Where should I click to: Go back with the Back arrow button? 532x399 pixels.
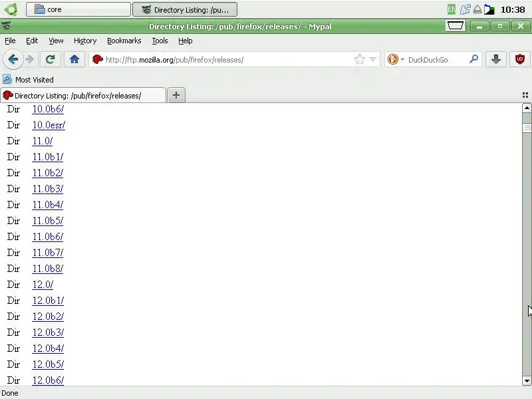(x=13, y=60)
